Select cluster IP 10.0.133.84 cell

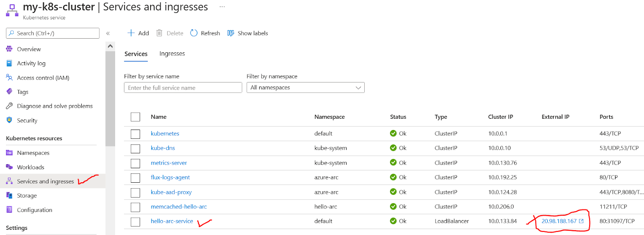coord(502,221)
